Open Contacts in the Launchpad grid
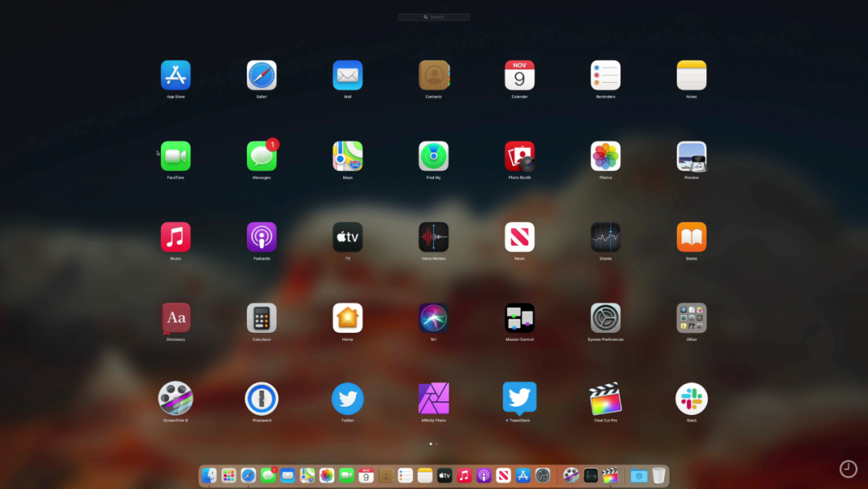This screenshot has height=489, width=868. 433,76
